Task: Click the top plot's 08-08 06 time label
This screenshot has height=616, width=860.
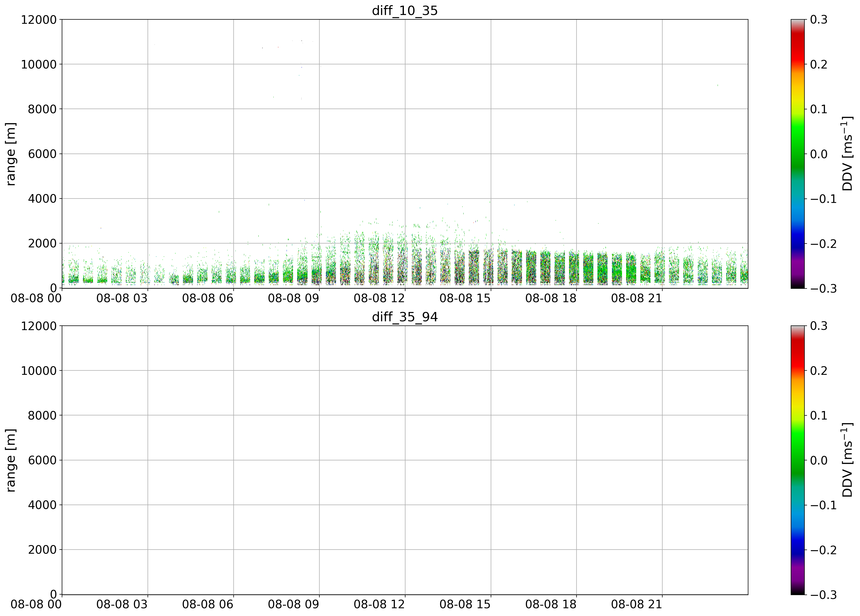Action: (208, 298)
